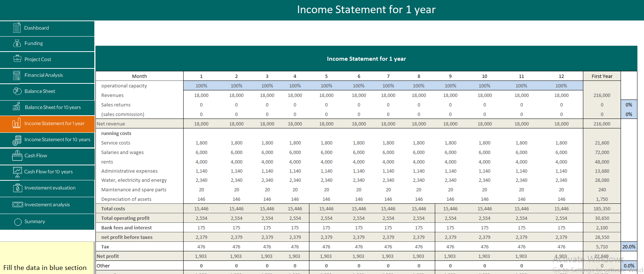Open Balance Sheet for 10 years
Viewport: 644px width, 274px height.
click(47, 108)
